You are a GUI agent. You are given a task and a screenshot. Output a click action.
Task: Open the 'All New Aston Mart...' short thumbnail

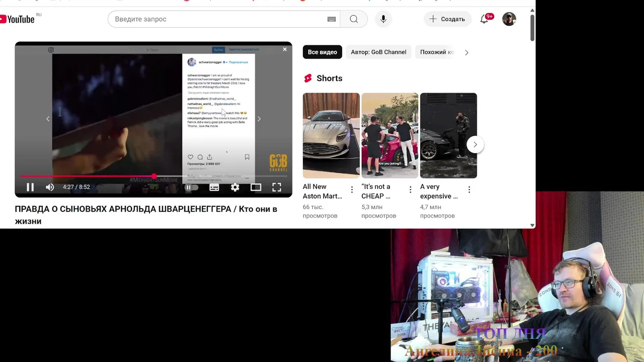331,135
